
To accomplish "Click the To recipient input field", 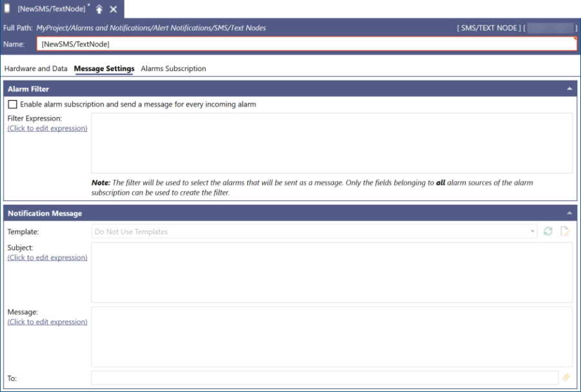I will [x=324, y=378].
